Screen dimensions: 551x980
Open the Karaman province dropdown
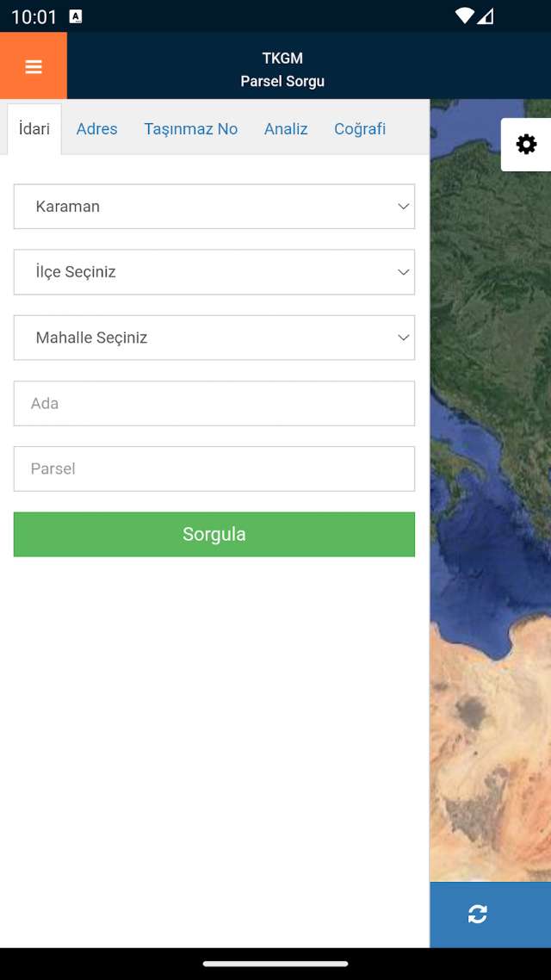click(214, 207)
